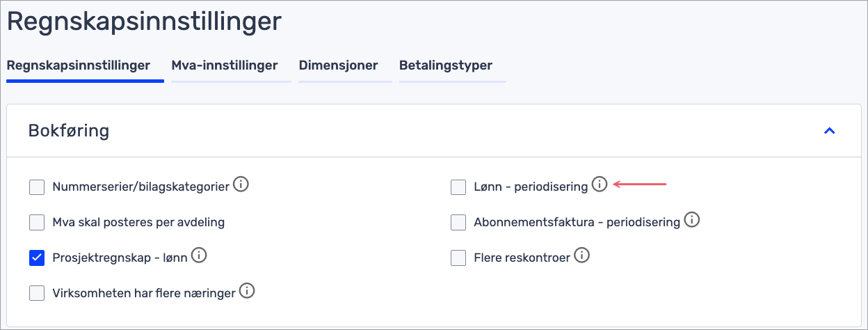Image resolution: width=868 pixels, height=330 pixels.
Task: Show info for Prosjektregnskap - lønn
Action: coord(199,256)
